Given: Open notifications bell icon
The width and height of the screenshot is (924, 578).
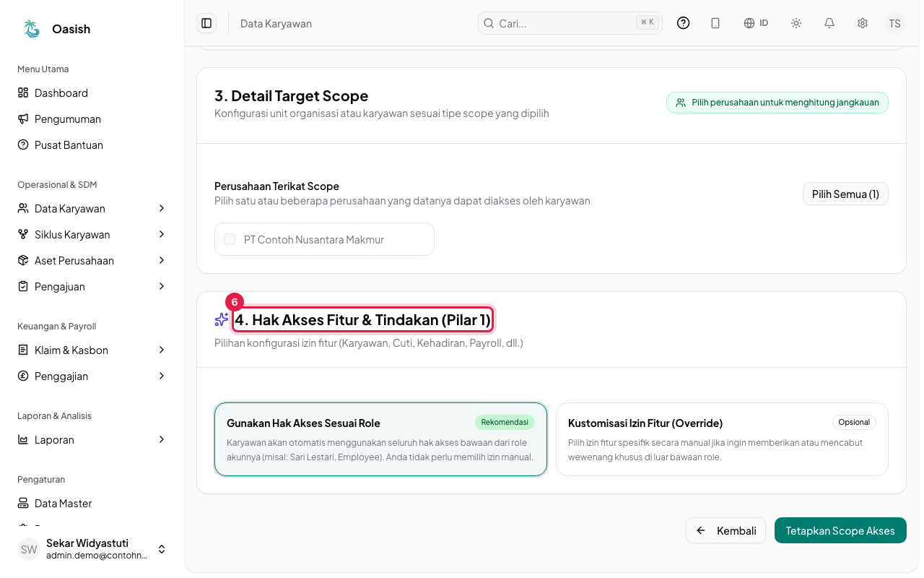Looking at the screenshot, I should coord(829,23).
